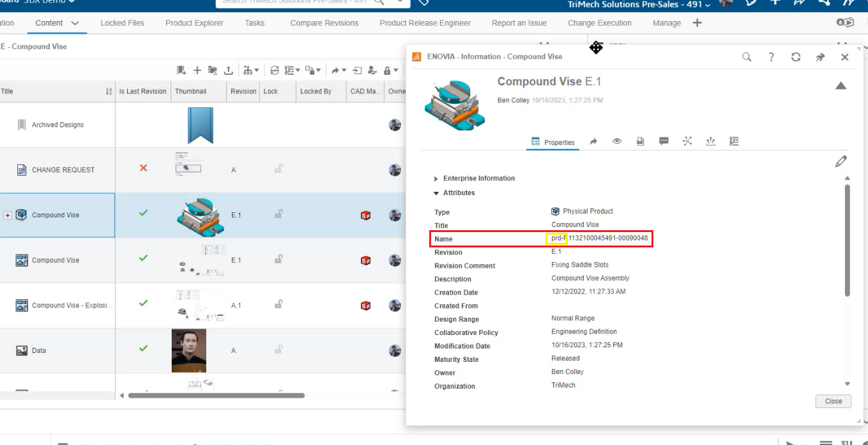
Task: Switch to the Locked Files tab
Action: pos(123,23)
